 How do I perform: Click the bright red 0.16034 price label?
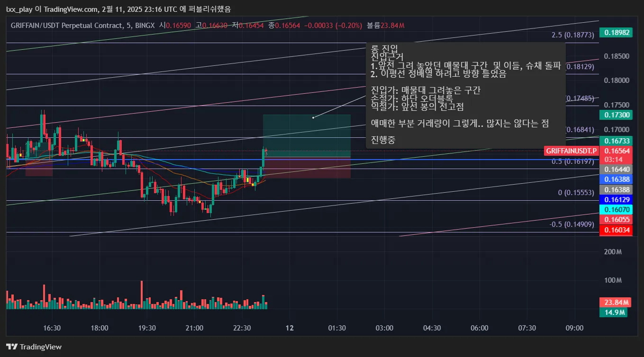pos(617,230)
